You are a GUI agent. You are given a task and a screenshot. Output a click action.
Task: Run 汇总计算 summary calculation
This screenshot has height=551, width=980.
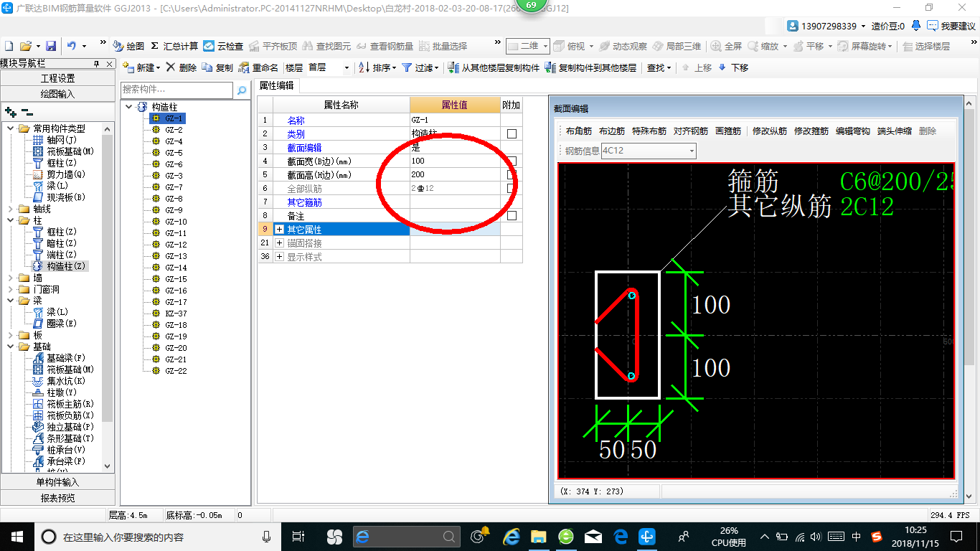(x=174, y=46)
